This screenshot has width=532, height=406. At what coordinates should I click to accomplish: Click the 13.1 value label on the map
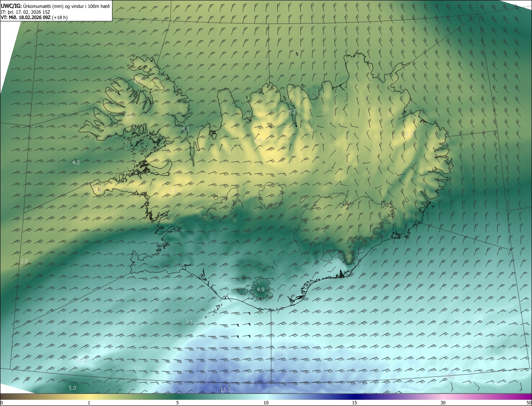[225, 390]
